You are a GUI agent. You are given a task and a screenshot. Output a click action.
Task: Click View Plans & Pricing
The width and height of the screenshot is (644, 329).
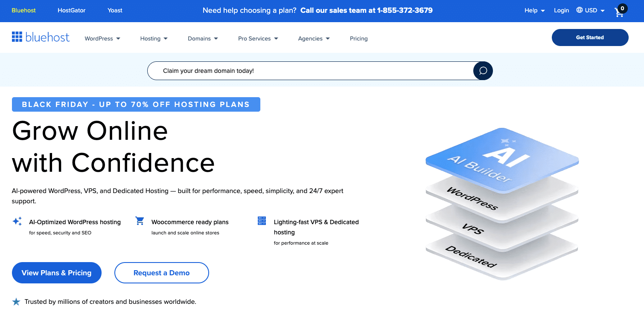click(56, 273)
